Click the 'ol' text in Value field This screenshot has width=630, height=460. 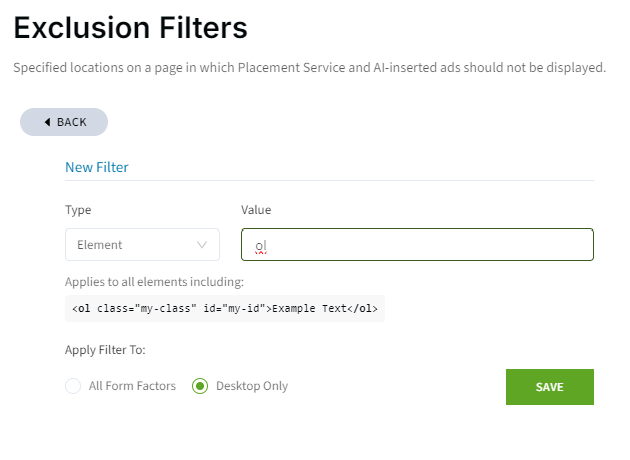coord(261,244)
